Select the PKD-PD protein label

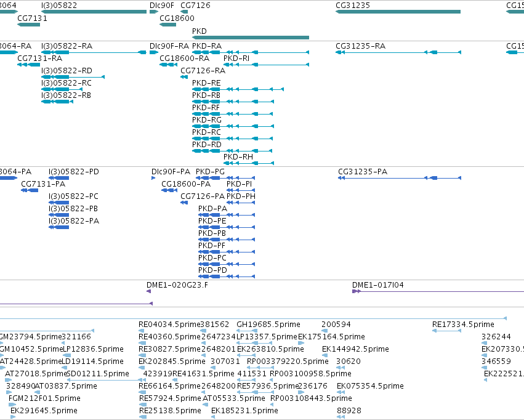(x=212, y=270)
